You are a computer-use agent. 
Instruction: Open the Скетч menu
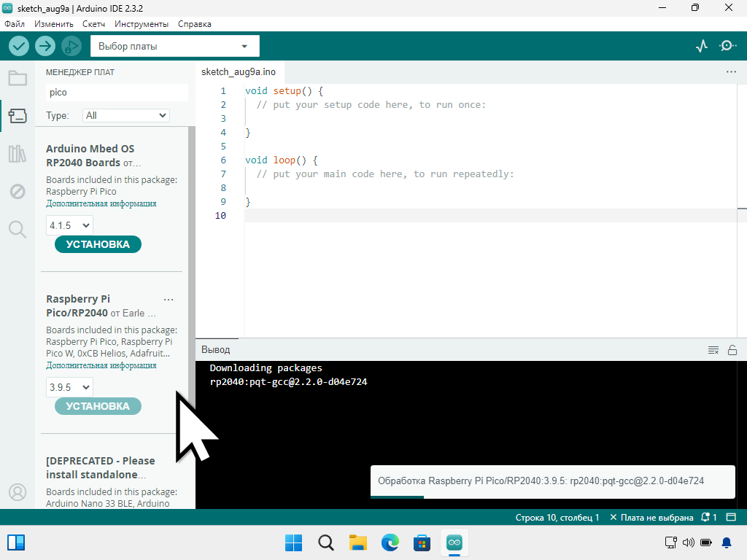pyautogui.click(x=93, y=24)
